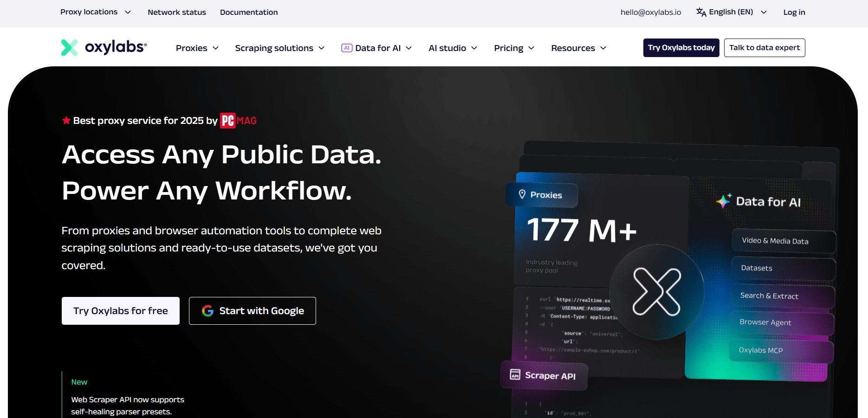The width and height of the screenshot is (868, 418).
Task: Click the sample-eshop.com product URL code line
Action: 589,350
